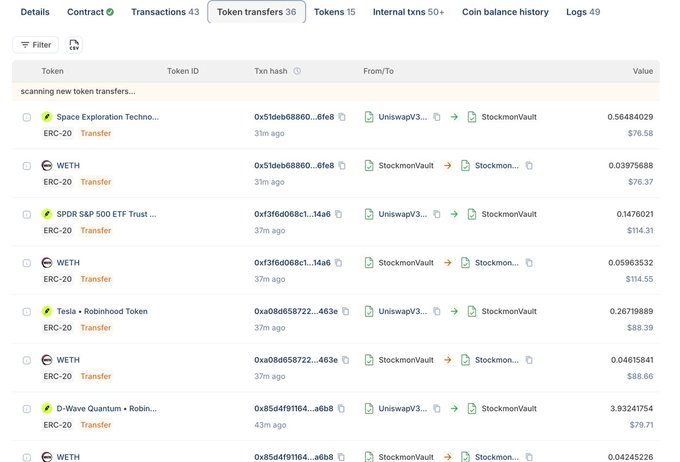Expand details for SPDR S&P 500 row

pyautogui.click(x=27, y=214)
